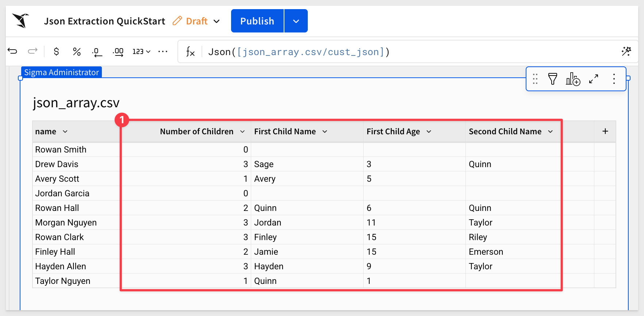Viewport: 644px width, 316px height.
Task: Apply currency dollar format
Action: pos(56,51)
